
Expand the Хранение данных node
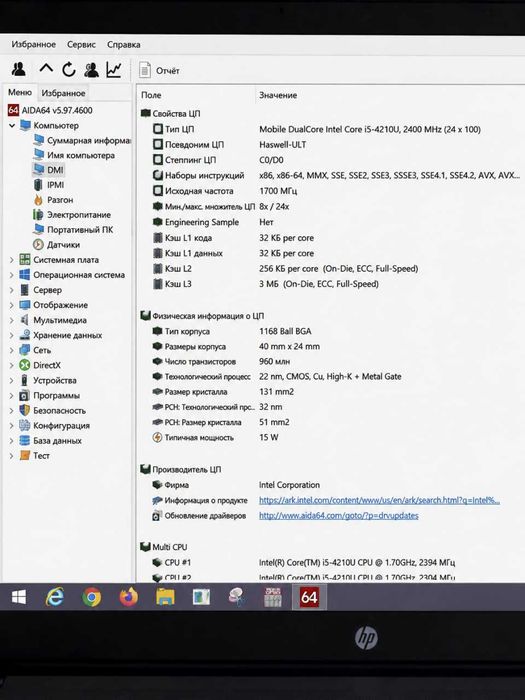[12, 335]
